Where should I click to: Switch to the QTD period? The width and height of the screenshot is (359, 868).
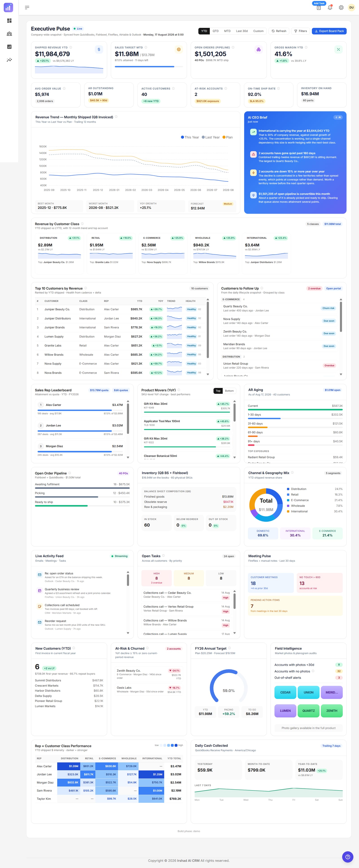[x=216, y=31]
